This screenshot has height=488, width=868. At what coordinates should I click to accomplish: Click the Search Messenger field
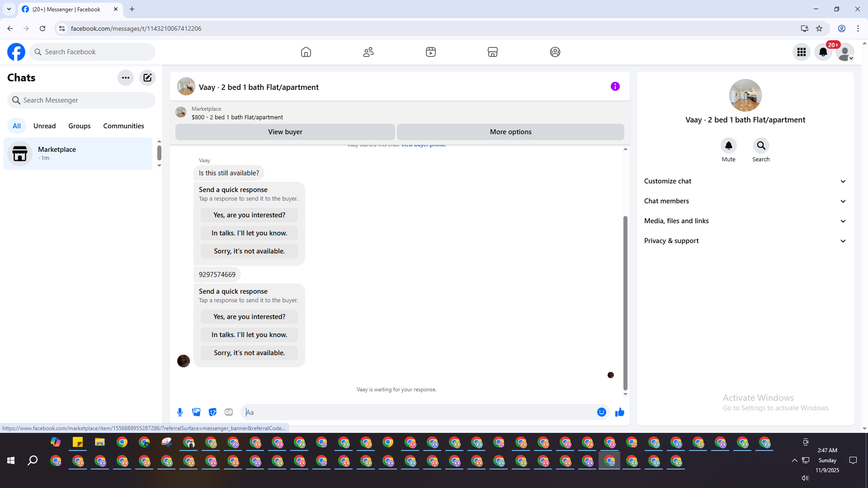point(81,100)
